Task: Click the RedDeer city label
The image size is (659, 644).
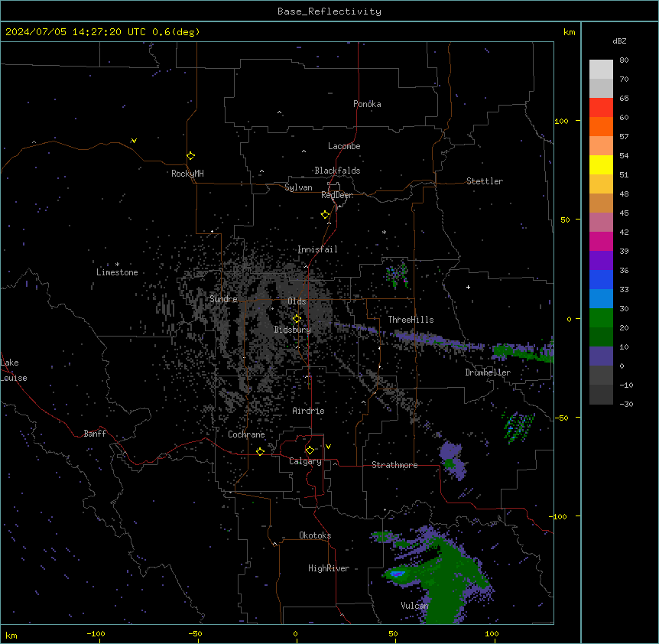Action: (337, 195)
